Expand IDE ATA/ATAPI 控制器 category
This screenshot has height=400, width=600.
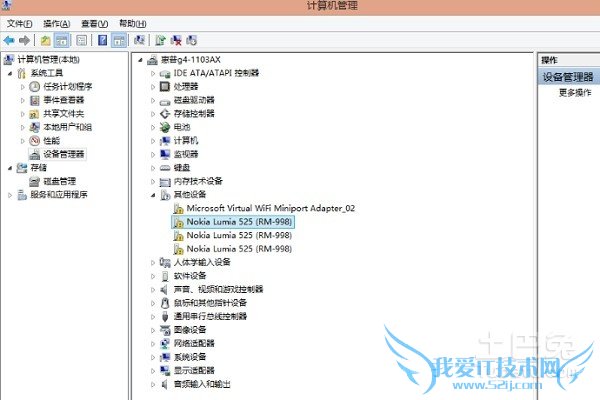pos(153,73)
